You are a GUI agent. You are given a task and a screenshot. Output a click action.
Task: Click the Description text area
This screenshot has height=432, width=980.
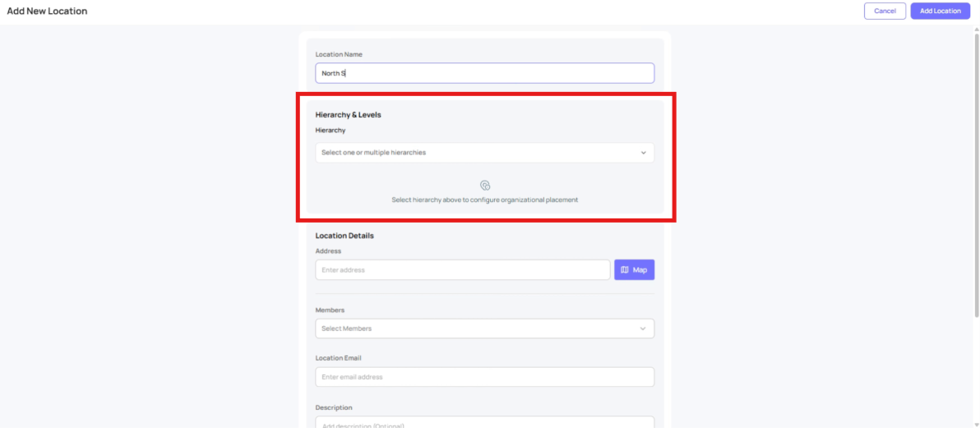pos(484,423)
